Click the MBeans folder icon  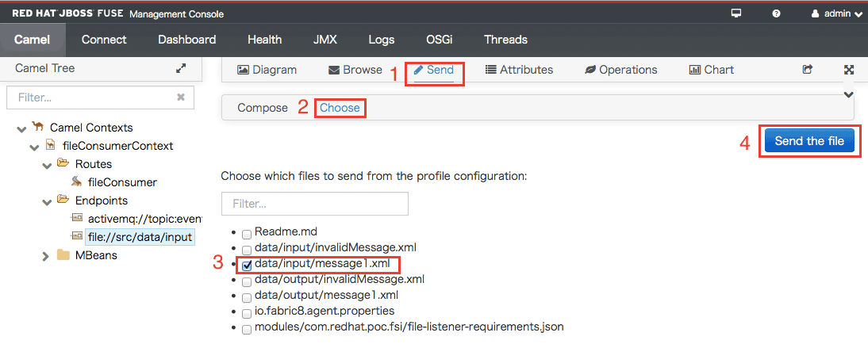pos(63,255)
